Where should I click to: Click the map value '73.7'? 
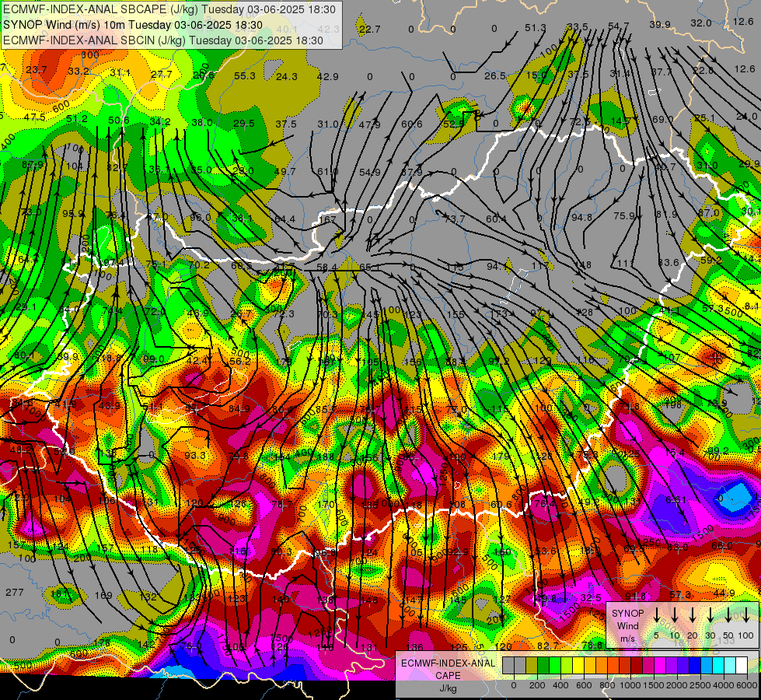point(454,219)
